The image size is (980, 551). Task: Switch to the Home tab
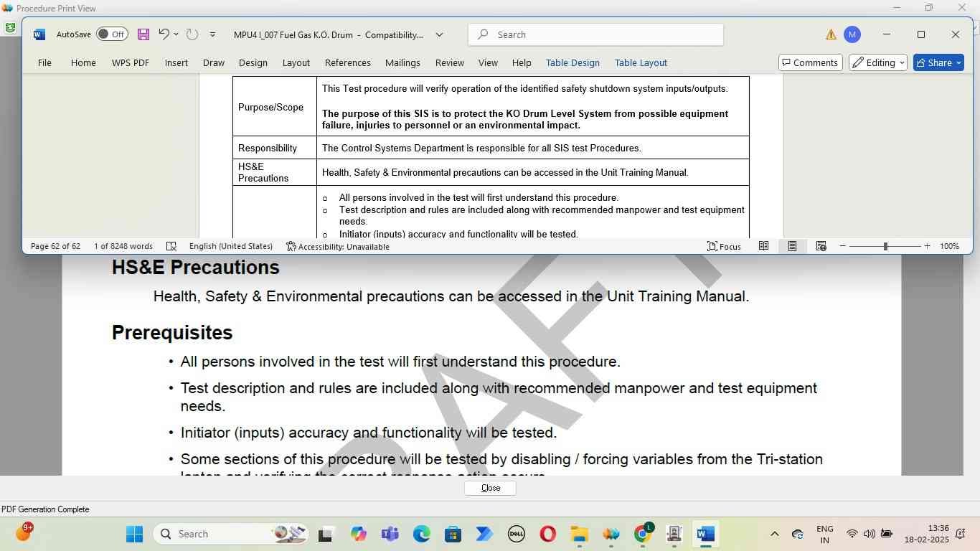(83, 62)
